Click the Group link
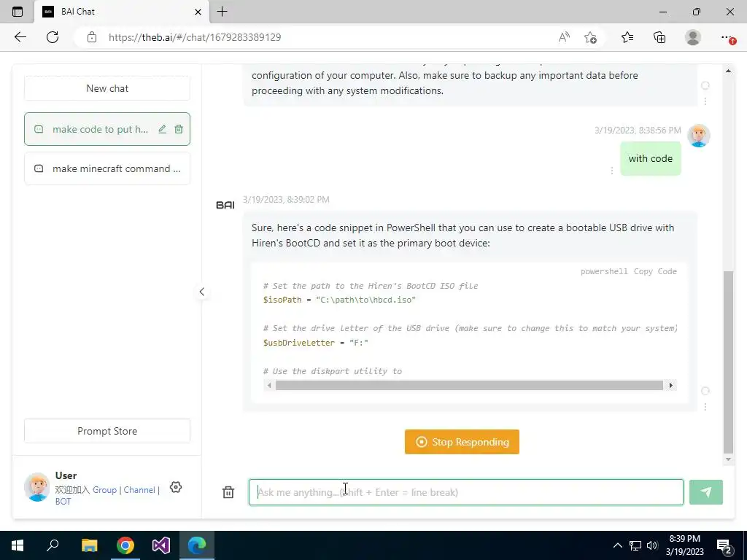 (x=104, y=490)
